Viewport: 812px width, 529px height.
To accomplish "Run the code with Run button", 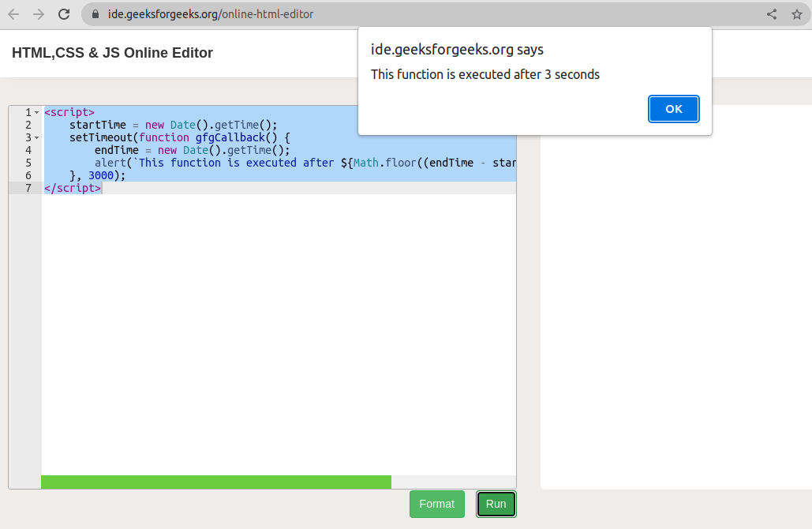I will (496, 504).
